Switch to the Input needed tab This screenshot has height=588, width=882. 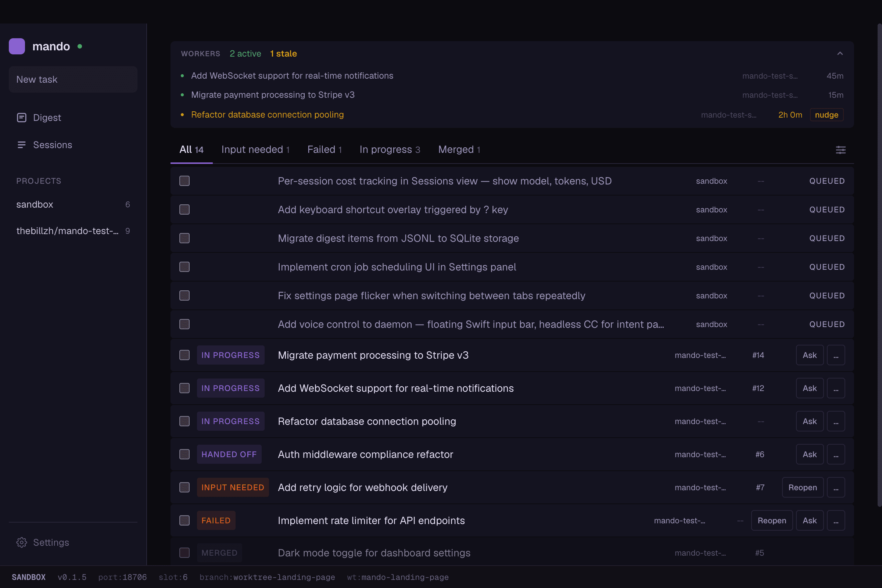pos(255,149)
